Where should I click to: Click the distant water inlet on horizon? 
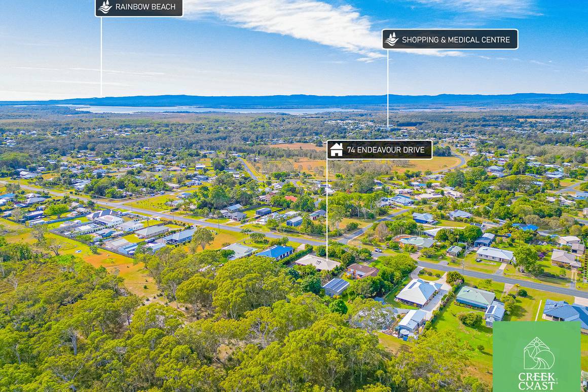click(210, 110)
